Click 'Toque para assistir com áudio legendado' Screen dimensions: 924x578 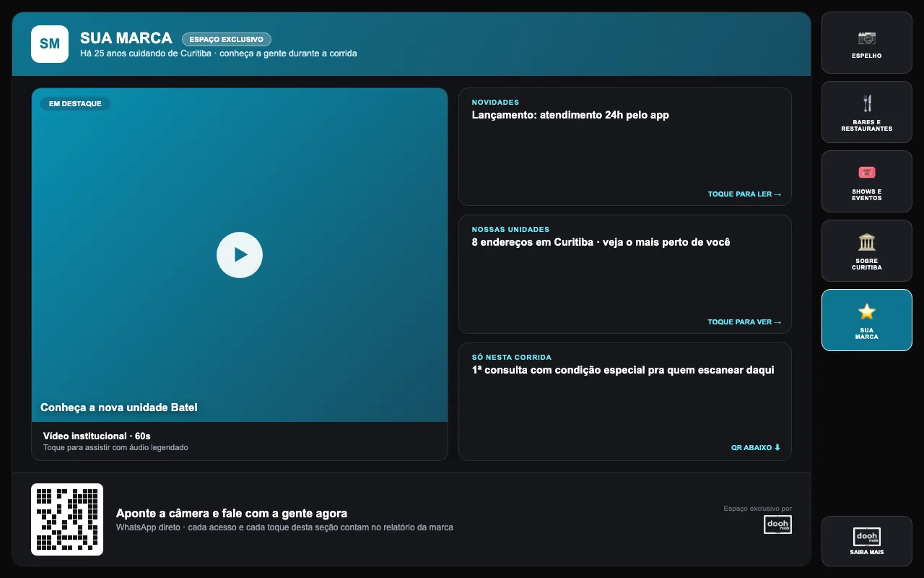115,448
